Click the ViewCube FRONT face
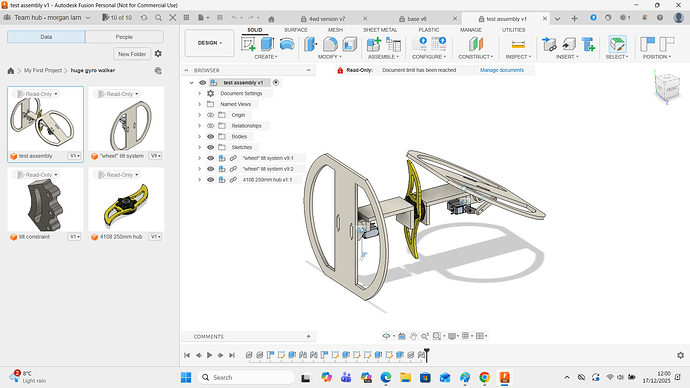690x388 pixels. 671,89
